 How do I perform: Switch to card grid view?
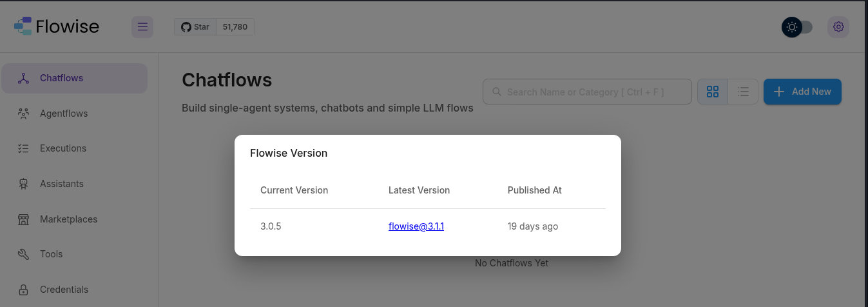pos(713,92)
